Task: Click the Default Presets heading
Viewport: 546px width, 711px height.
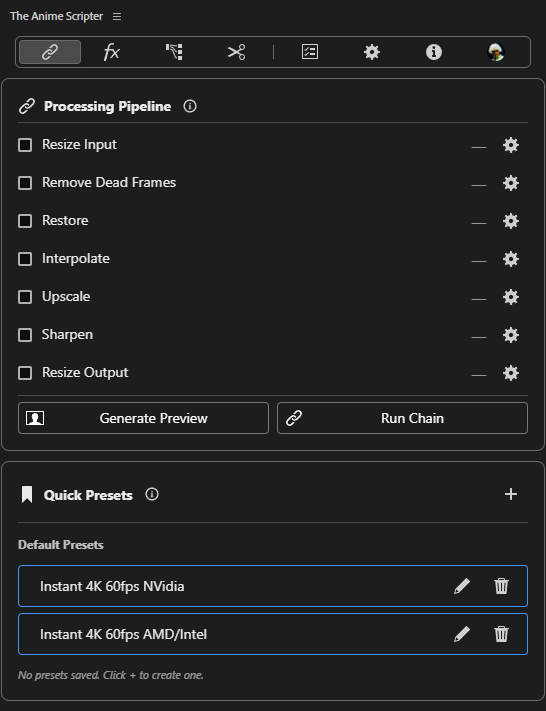Action: [x=61, y=545]
